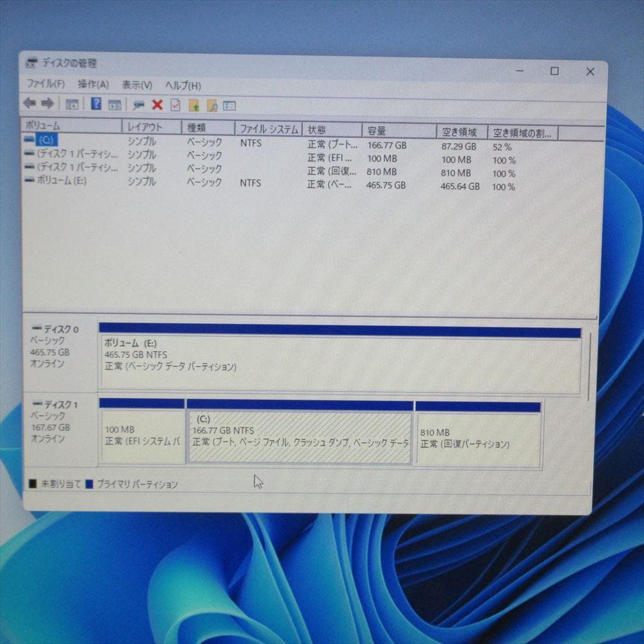This screenshot has height=644, width=644.
Task: Click the red X delete volume icon
Action: point(156,104)
